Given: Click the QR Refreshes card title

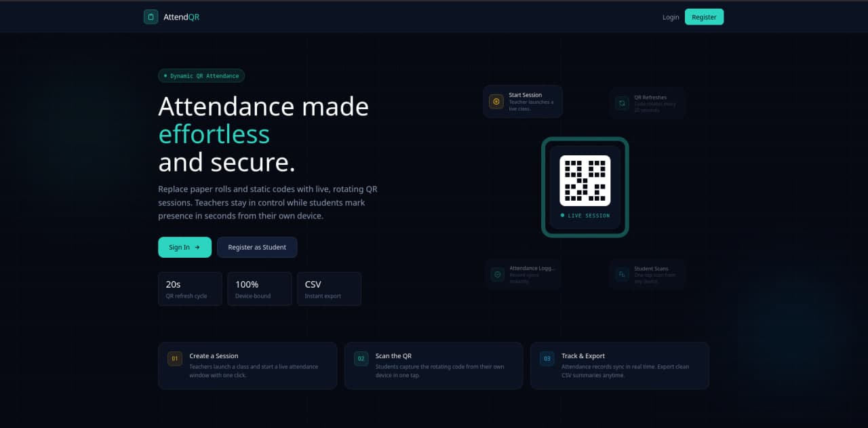Looking at the screenshot, I should point(650,97).
